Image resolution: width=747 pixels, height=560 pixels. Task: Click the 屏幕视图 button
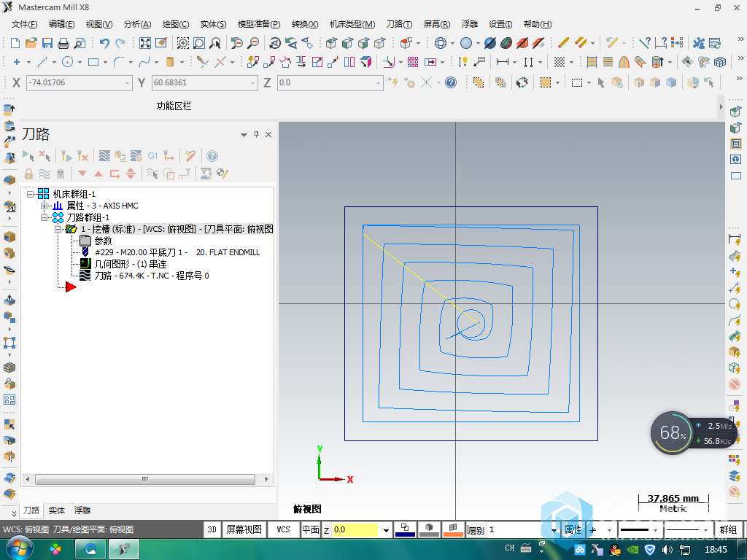click(244, 529)
